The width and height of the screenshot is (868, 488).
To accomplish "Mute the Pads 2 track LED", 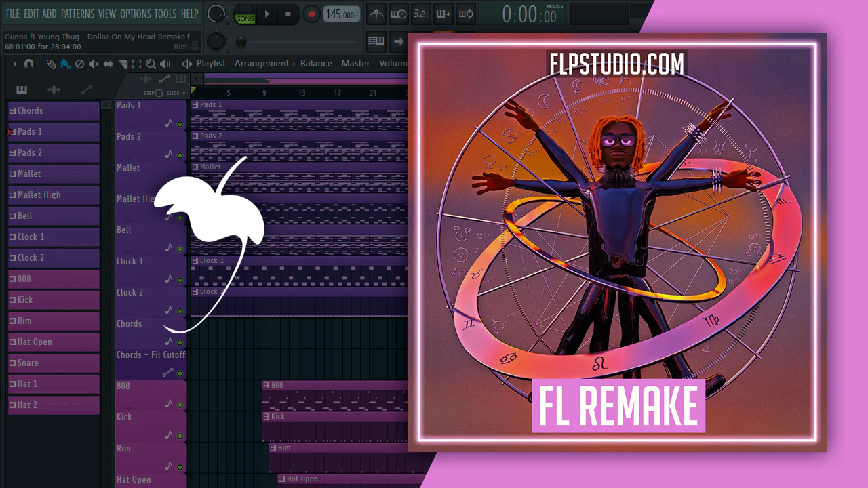I will click(x=180, y=155).
